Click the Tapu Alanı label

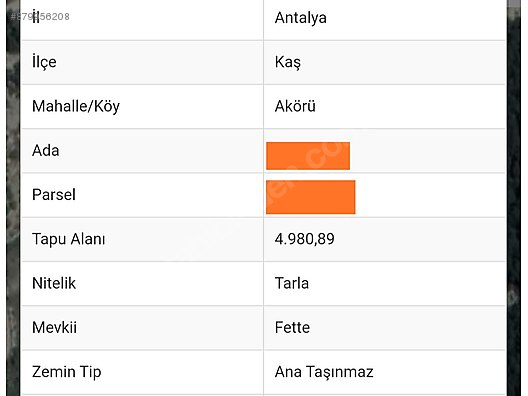(x=68, y=239)
